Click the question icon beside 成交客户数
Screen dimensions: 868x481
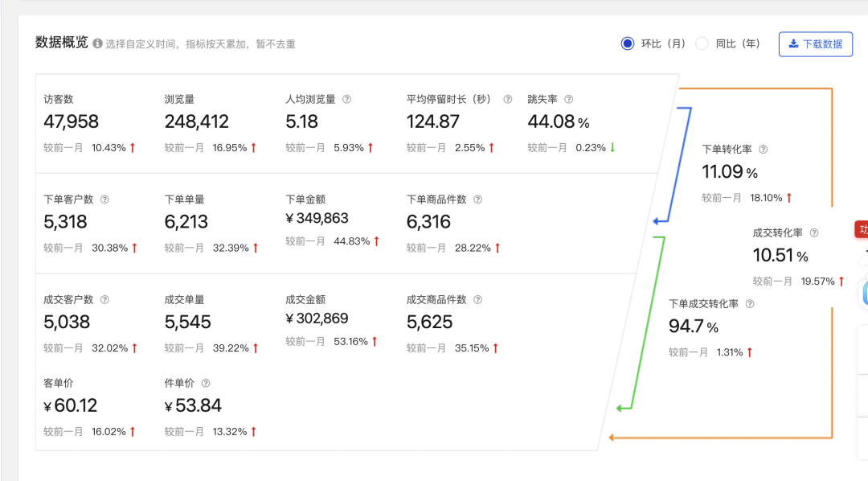click(105, 300)
